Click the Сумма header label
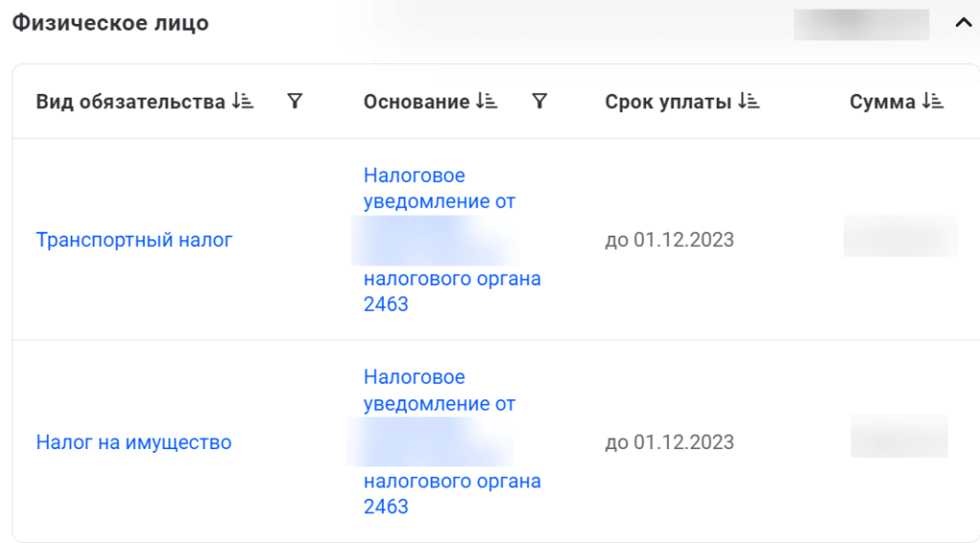This screenshot has width=980, height=543. pos(882,102)
